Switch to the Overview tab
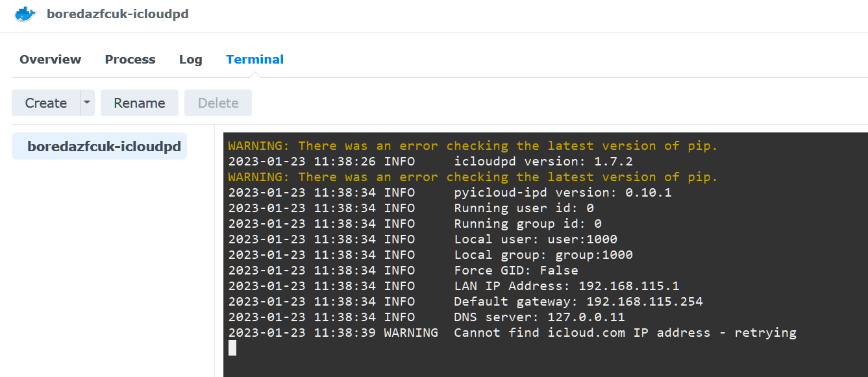 pyautogui.click(x=50, y=59)
